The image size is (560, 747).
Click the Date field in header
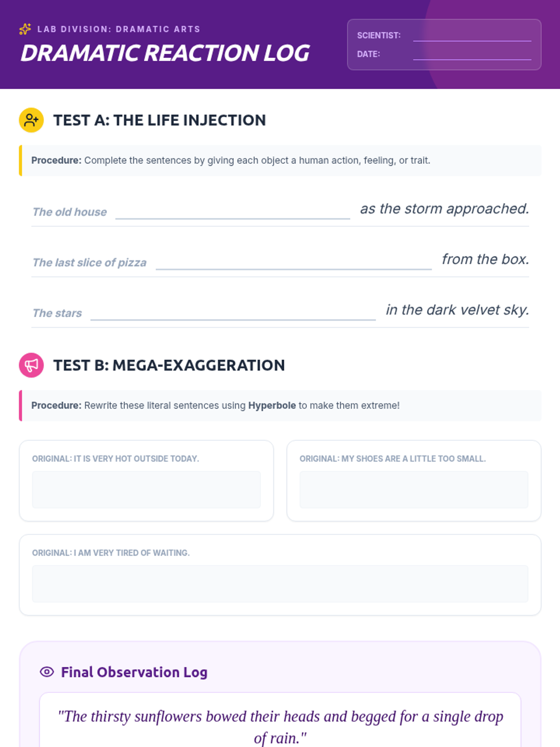[472, 54]
